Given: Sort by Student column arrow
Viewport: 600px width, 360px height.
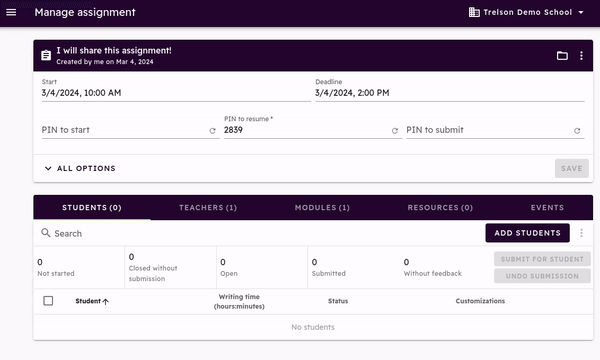Looking at the screenshot, I should pyautogui.click(x=106, y=301).
